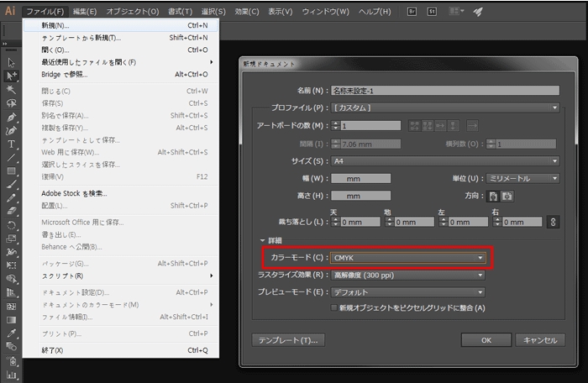This screenshot has width=588, height=383.
Task: Select the Selection (black arrow) tool
Action: 11,62
